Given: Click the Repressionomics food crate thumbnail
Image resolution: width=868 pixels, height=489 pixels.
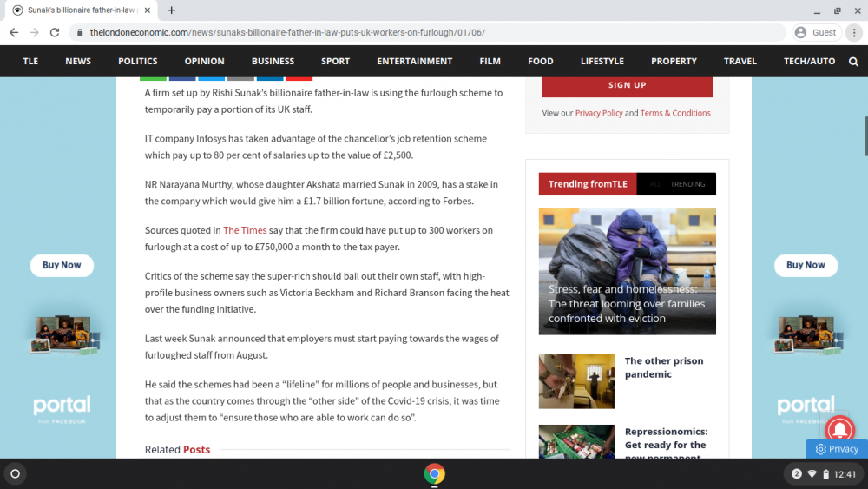Looking at the screenshot, I should coord(577,441).
